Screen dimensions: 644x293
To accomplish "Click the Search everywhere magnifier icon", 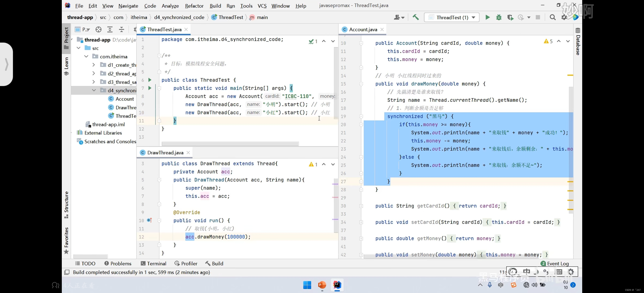I will click(552, 17).
